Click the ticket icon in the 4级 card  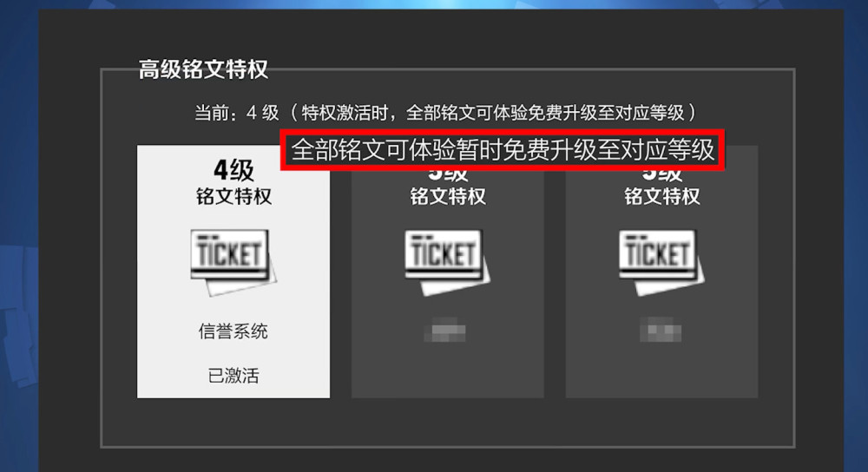[x=233, y=262]
